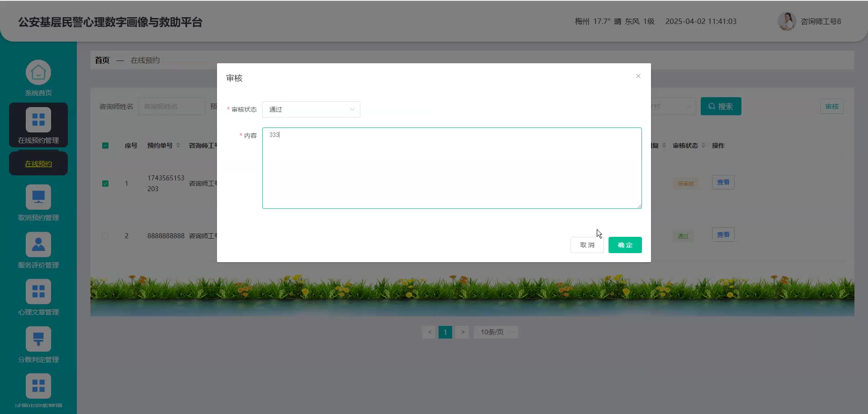Click the 取消 cancel button
Screen dimensions: 868x414
[587, 245]
